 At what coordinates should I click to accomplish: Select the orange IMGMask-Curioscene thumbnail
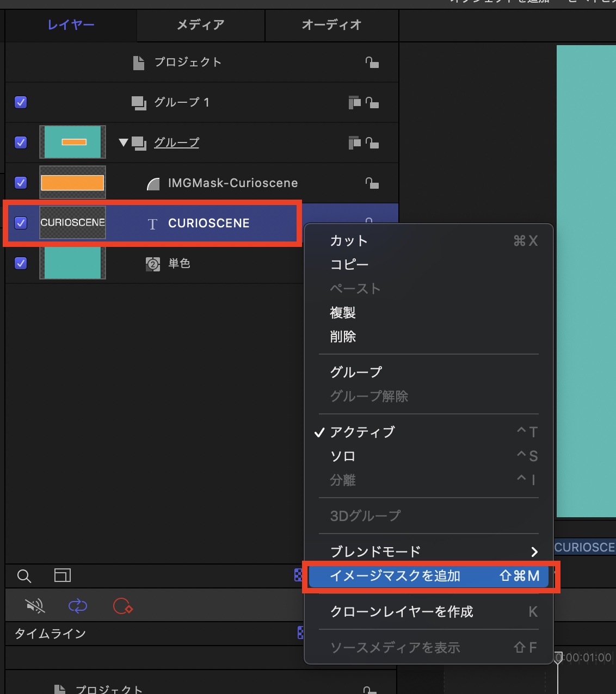coord(72,182)
